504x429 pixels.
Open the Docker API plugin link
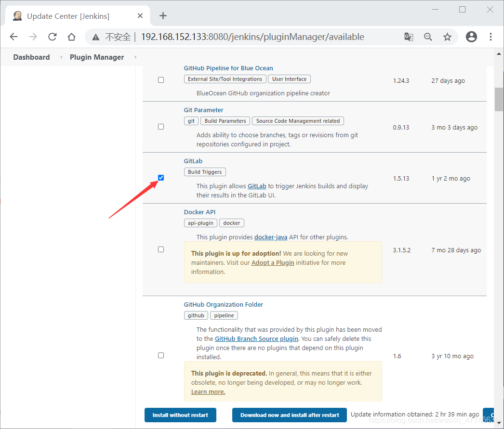[199, 212]
